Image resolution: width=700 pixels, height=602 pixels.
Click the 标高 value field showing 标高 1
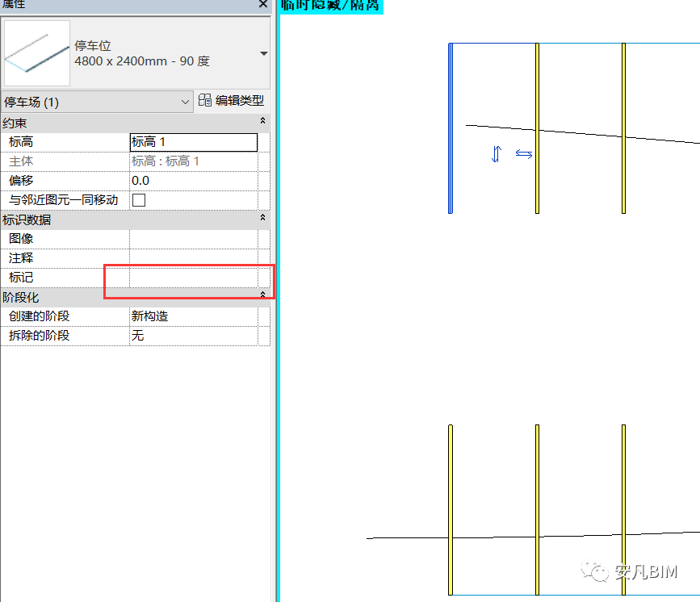pyautogui.click(x=193, y=142)
